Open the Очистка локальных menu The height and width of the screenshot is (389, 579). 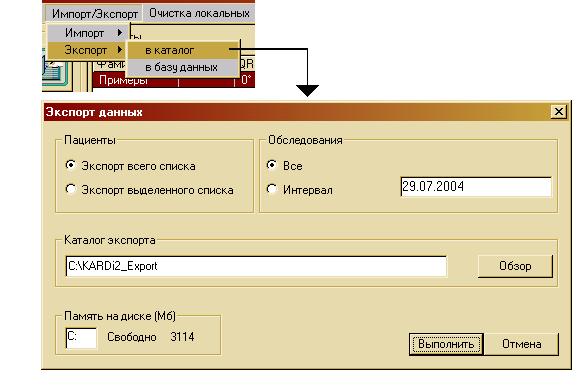[199, 13]
